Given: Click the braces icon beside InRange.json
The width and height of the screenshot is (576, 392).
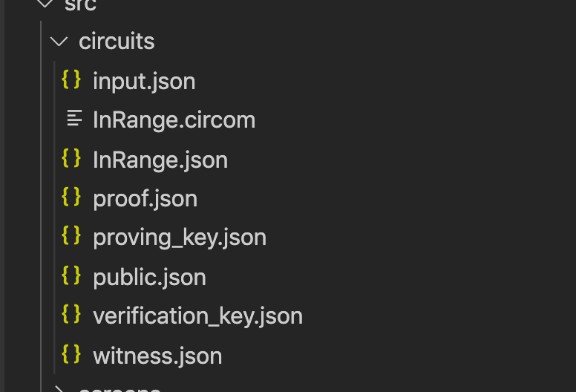Looking at the screenshot, I should click(x=71, y=158).
